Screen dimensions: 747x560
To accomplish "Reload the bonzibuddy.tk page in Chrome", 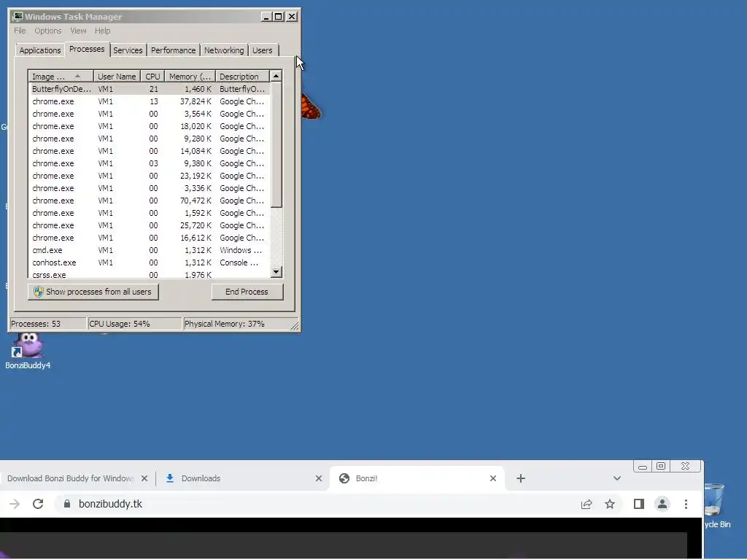I will point(38,504).
